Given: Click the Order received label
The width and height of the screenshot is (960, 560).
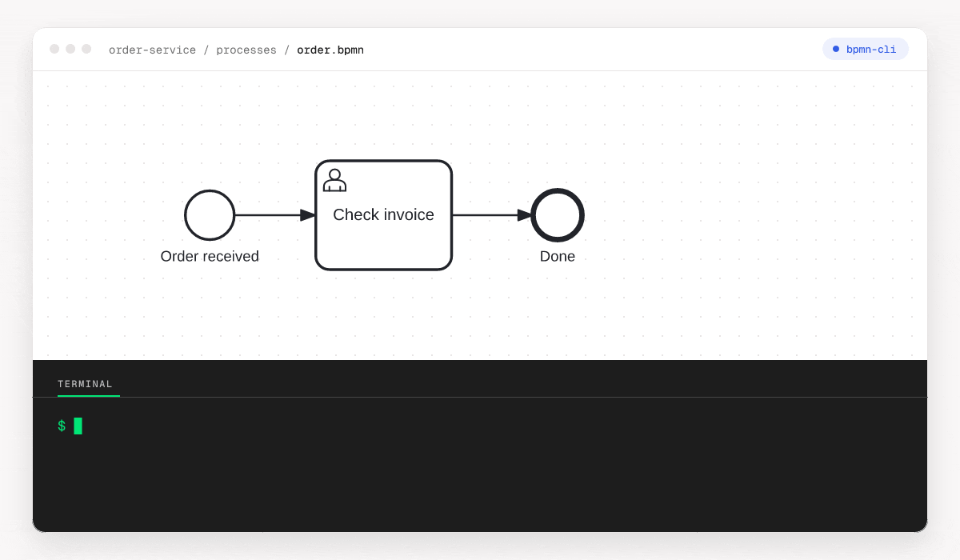Looking at the screenshot, I should coord(210,257).
